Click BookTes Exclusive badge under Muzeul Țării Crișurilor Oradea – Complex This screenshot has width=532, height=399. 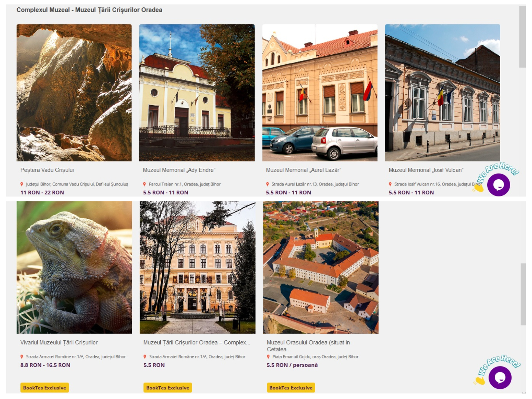point(168,388)
